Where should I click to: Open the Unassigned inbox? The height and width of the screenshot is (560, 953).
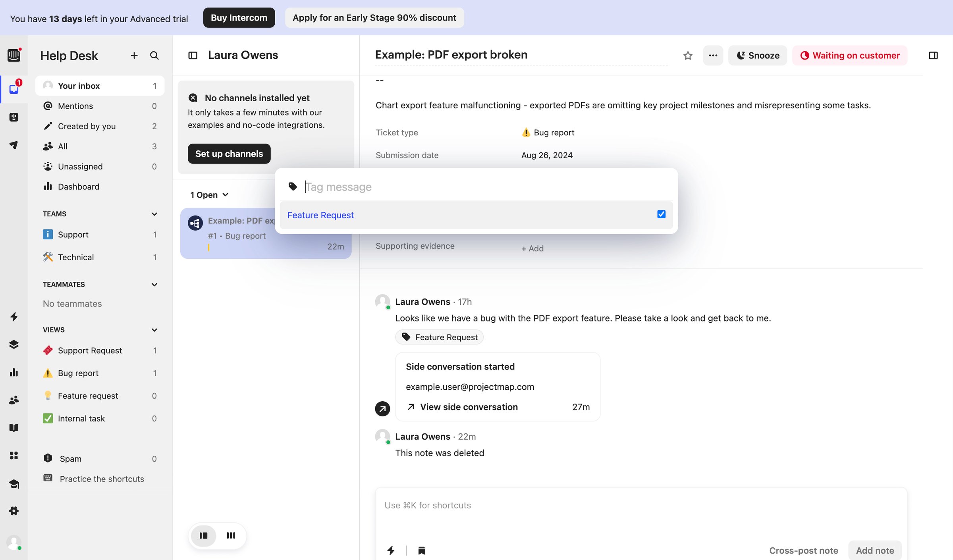click(x=100, y=167)
